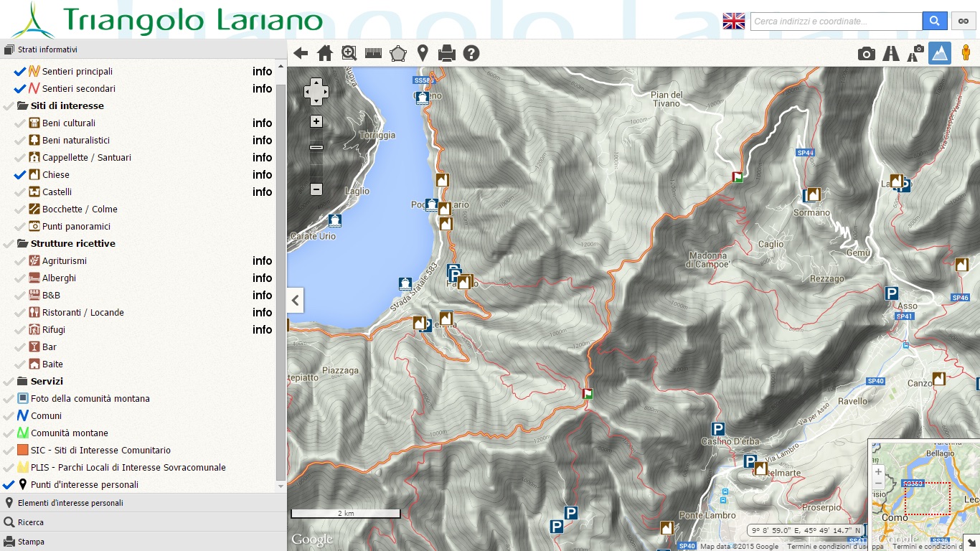
Task: Open the permalink chain button
Action: tap(963, 22)
